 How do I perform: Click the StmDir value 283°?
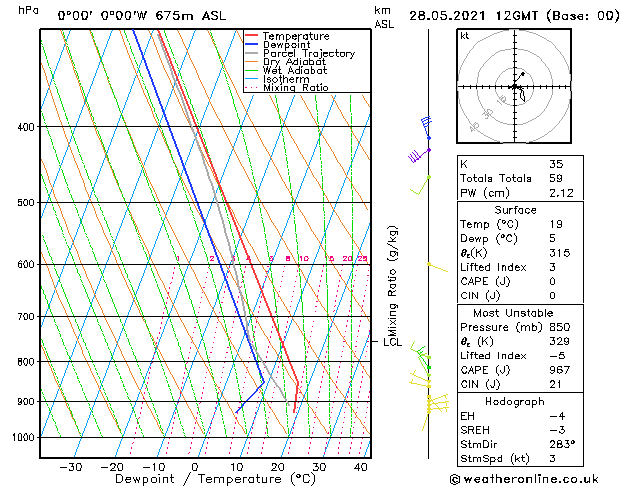click(560, 443)
